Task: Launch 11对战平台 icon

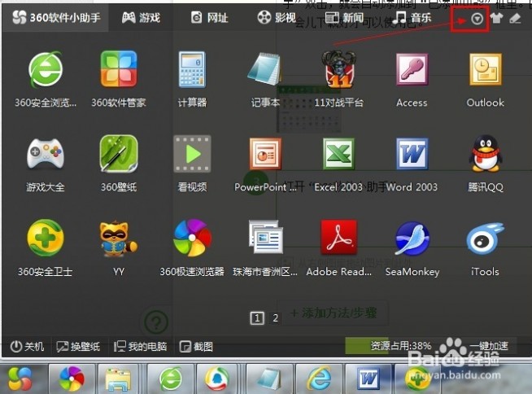Action: click(338, 69)
